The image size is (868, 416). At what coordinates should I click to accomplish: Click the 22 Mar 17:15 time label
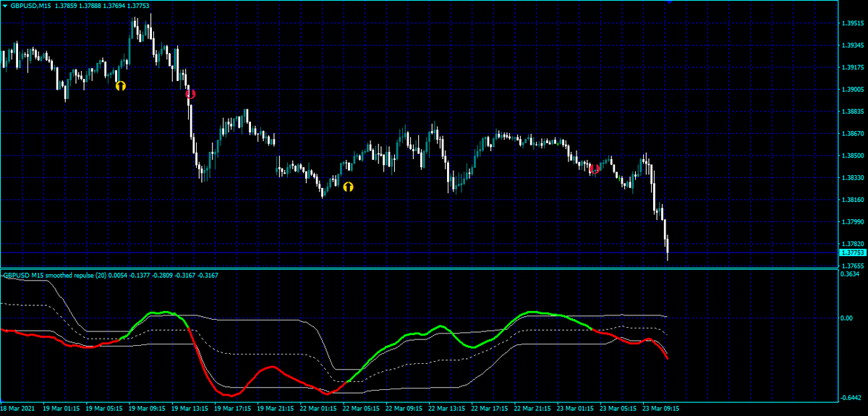490,409
